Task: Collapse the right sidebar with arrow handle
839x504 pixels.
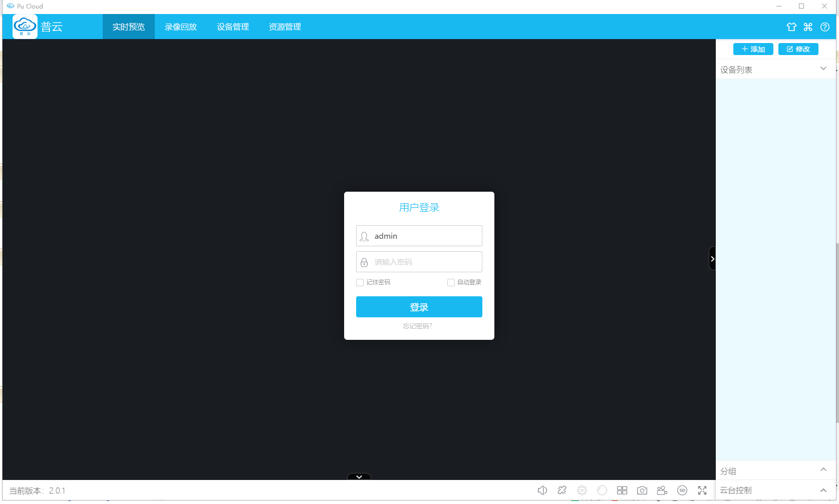Action: pos(712,259)
